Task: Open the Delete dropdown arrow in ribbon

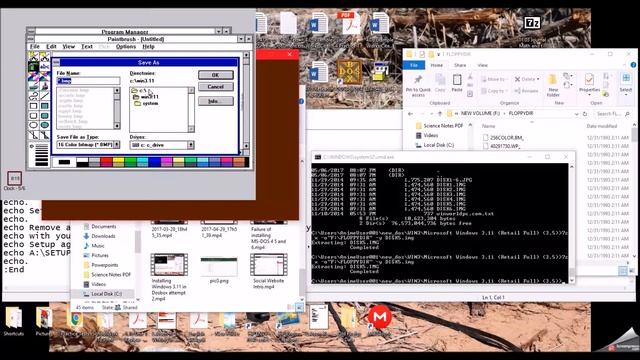Action: coord(538,79)
